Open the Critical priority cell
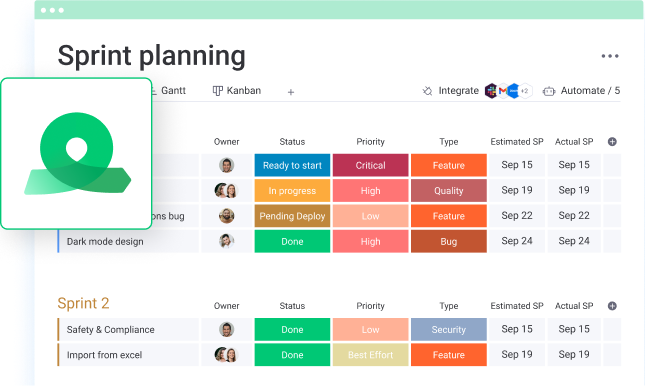645x386 pixels. tap(370, 165)
